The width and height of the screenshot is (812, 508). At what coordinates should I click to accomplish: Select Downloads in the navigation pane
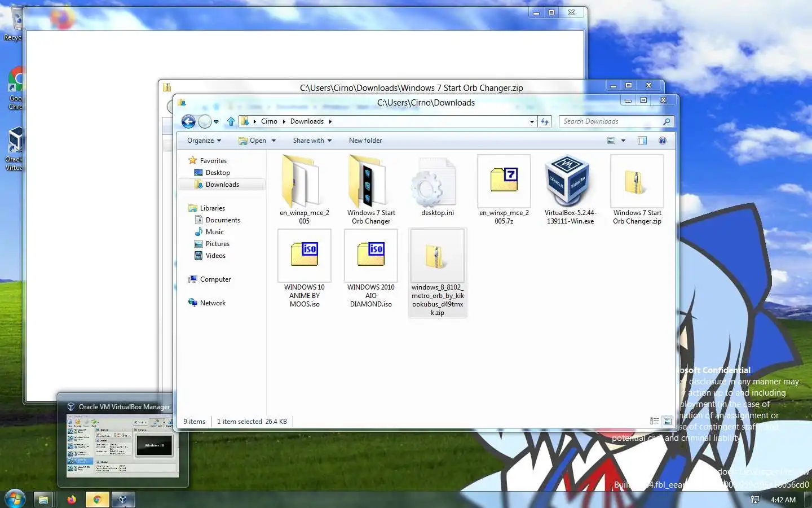point(222,185)
